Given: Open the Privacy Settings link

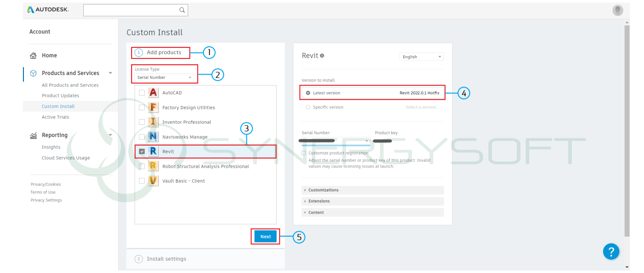Looking at the screenshot, I should point(46,200).
